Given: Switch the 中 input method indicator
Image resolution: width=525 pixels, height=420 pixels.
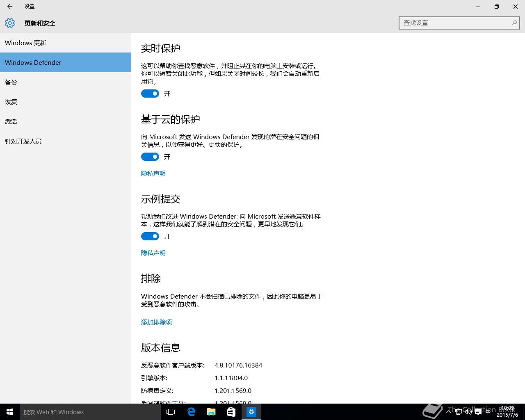Looking at the screenshot, I should click(x=488, y=412).
